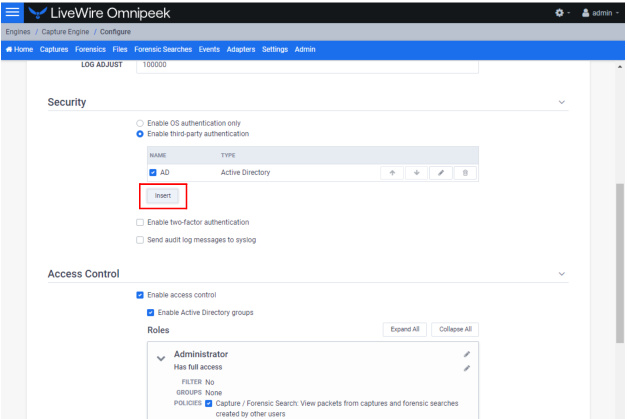This screenshot has width=627, height=419.
Task: Click the Log Adjust input field
Action: pyautogui.click(x=307, y=66)
